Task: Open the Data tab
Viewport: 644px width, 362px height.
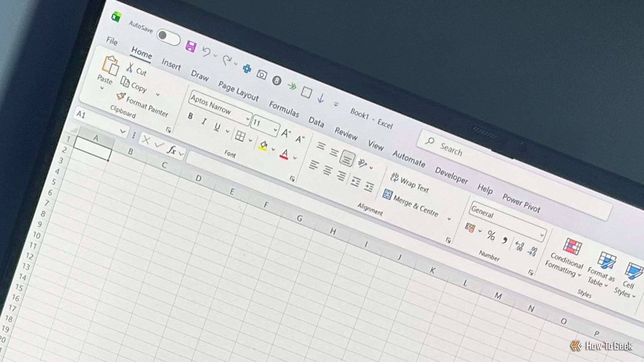Action: click(316, 122)
